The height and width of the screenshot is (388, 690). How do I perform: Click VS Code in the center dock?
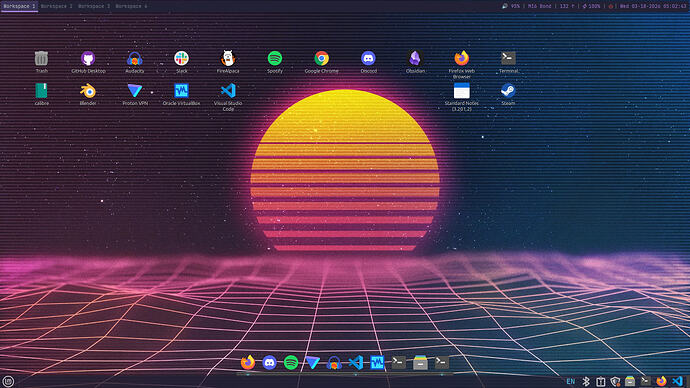click(356, 362)
